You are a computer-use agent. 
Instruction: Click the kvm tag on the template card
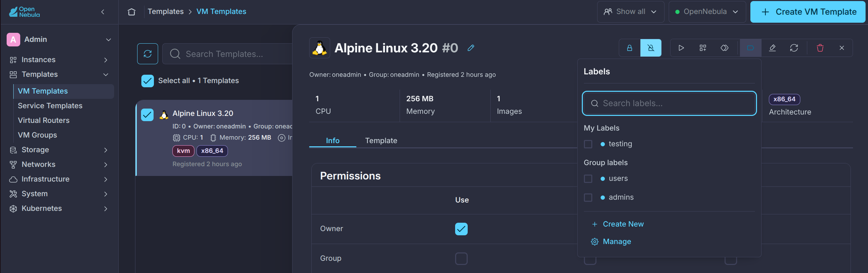[x=184, y=151]
